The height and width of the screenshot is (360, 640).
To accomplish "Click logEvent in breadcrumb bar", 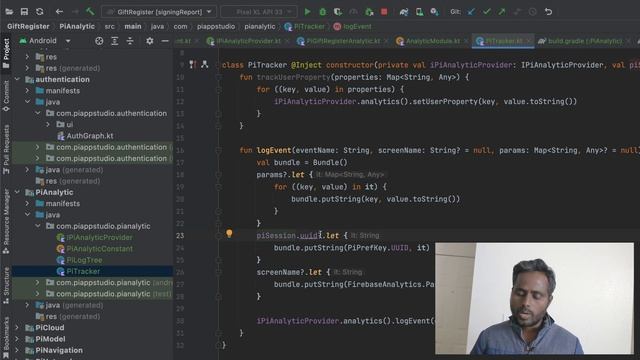I will coord(353,27).
